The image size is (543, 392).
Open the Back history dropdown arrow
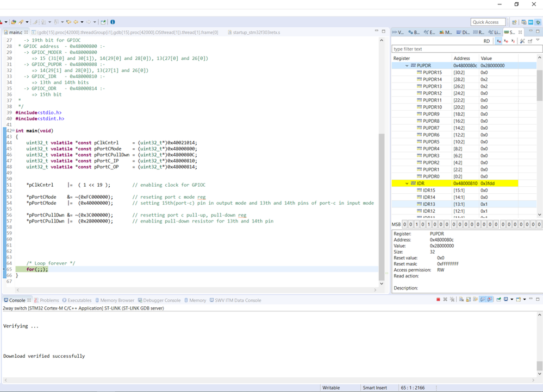[x=82, y=22]
